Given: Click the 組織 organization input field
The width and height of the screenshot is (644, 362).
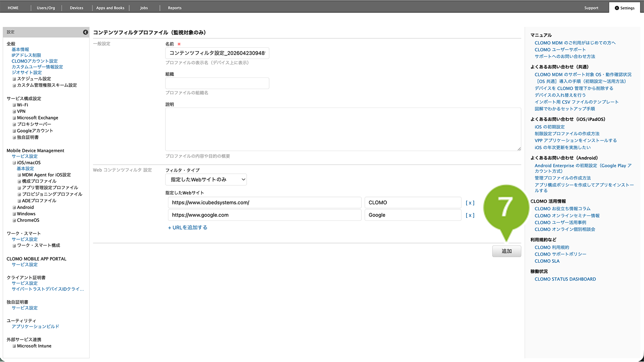Looking at the screenshot, I should pos(217,83).
